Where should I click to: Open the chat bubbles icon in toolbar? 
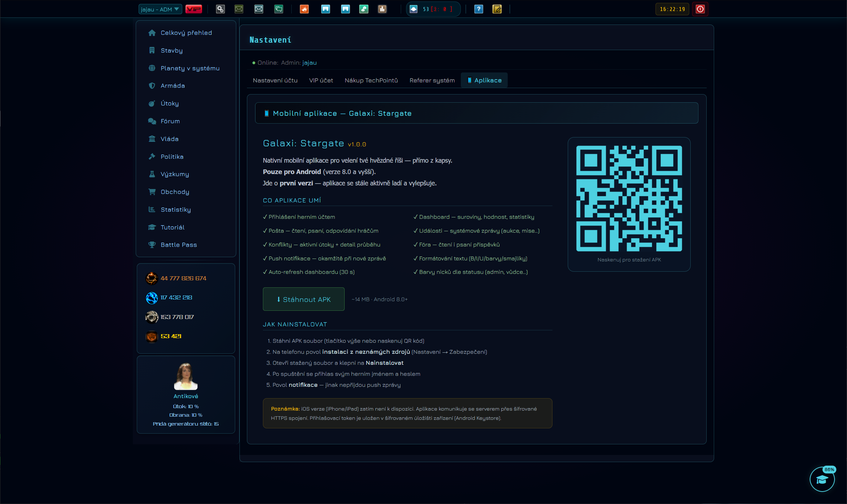click(279, 9)
